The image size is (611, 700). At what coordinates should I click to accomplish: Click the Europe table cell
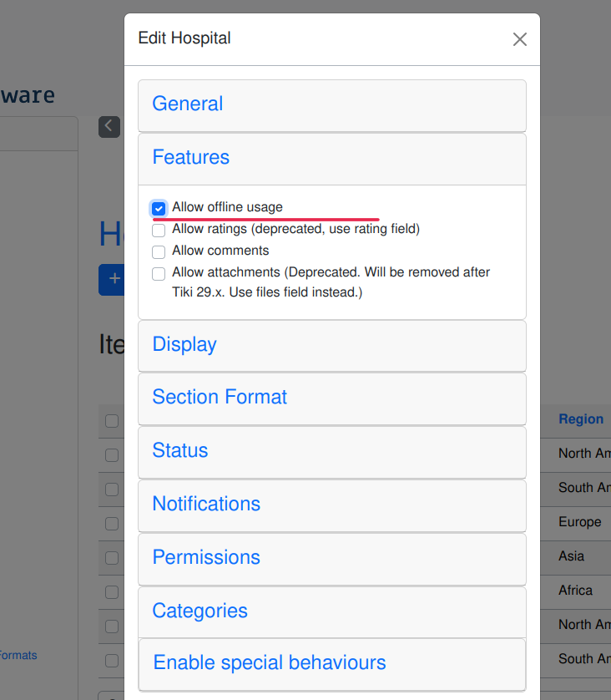pyautogui.click(x=580, y=522)
